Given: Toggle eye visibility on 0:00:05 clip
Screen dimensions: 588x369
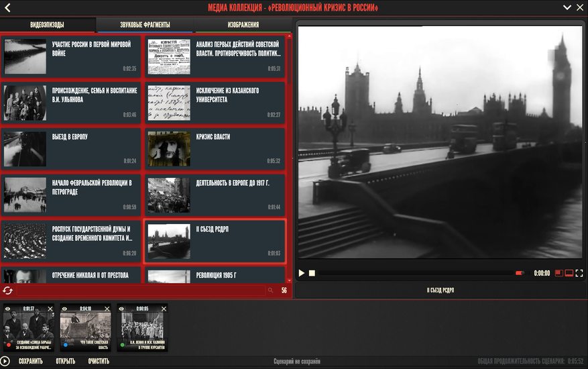Looking at the screenshot, I should (121, 309).
